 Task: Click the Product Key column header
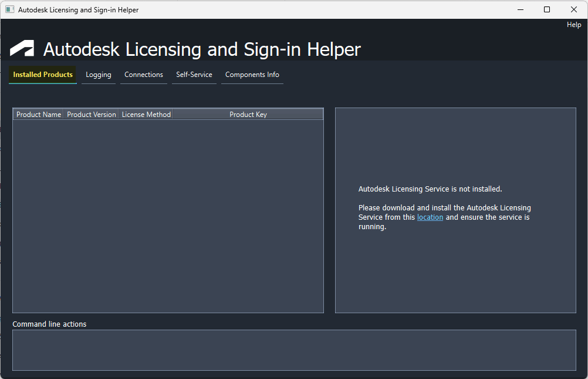[x=248, y=114]
